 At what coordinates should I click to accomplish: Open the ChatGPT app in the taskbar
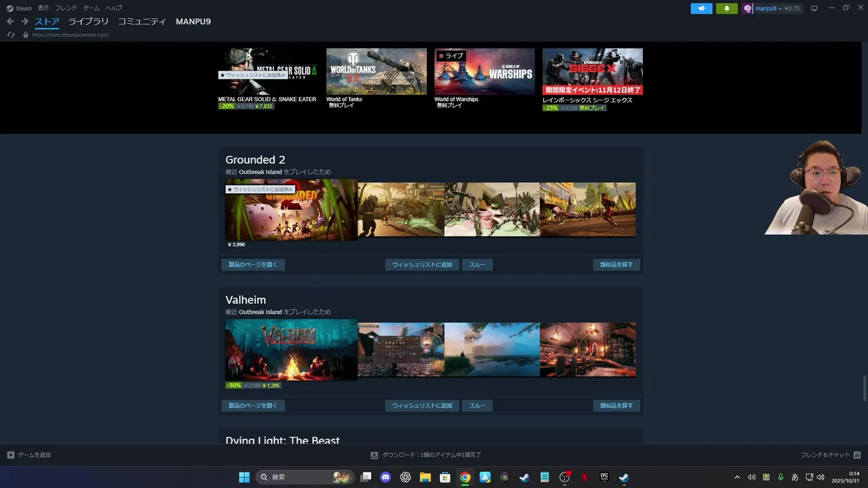tap(406, 477)
